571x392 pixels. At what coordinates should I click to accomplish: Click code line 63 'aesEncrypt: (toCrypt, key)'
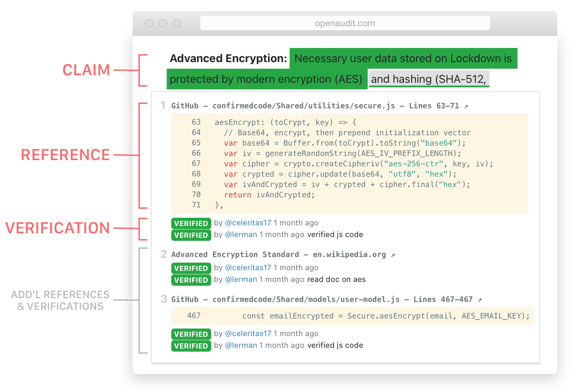tap(285, 122)
